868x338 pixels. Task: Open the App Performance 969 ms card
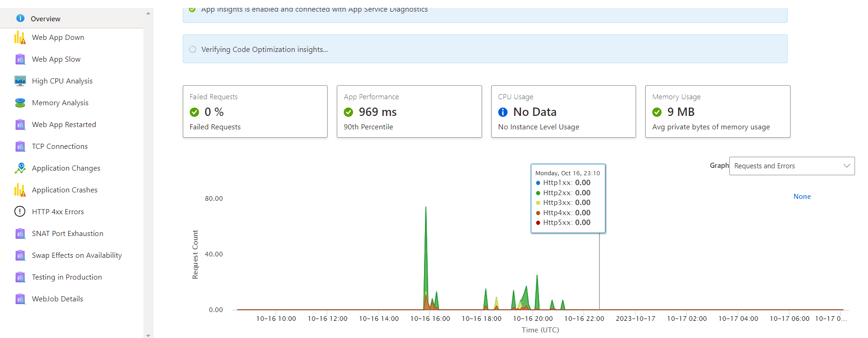(409, 111)
